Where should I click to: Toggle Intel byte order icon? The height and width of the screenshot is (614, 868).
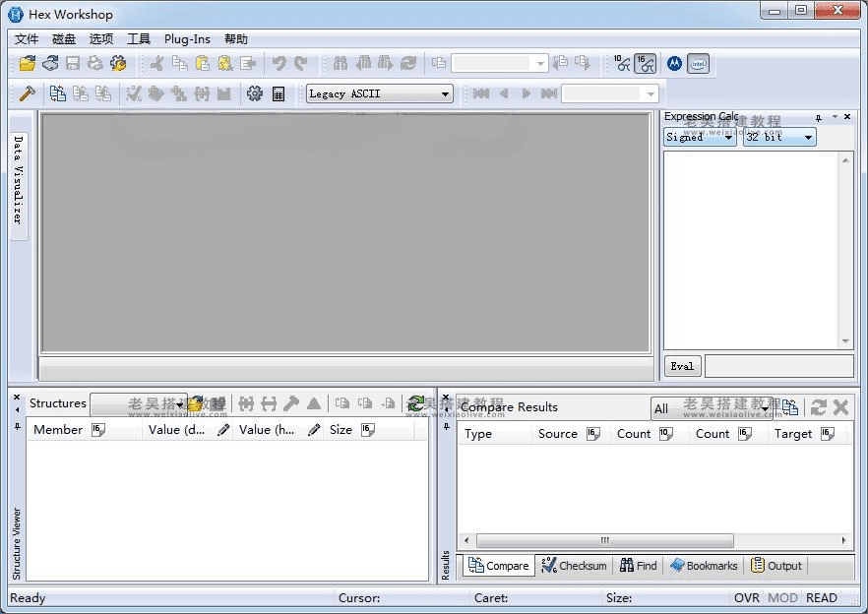pos(698,63)
